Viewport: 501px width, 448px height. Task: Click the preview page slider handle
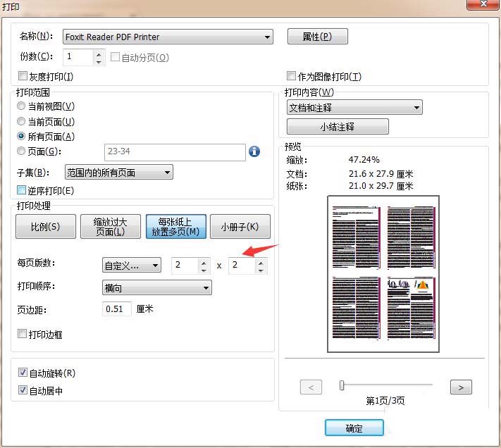342,385
